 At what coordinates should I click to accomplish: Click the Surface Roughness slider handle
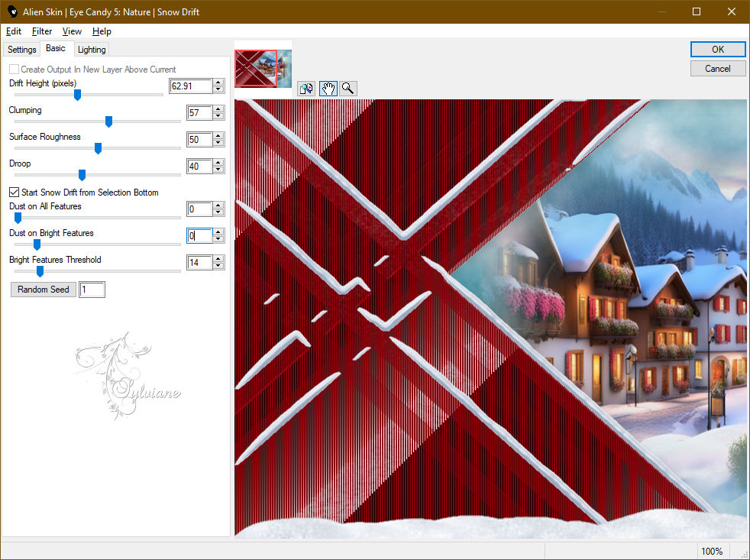click(98, 148)
